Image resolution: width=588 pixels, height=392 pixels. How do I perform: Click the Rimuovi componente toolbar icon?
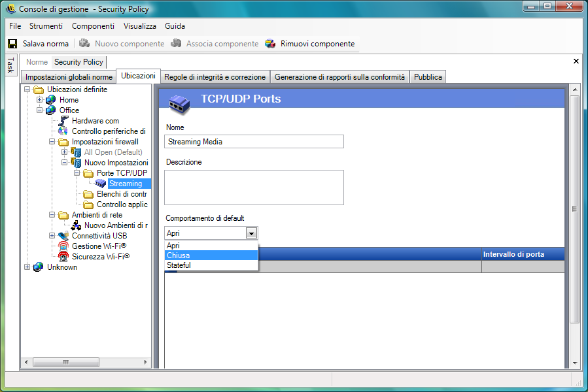click(270, 44)
